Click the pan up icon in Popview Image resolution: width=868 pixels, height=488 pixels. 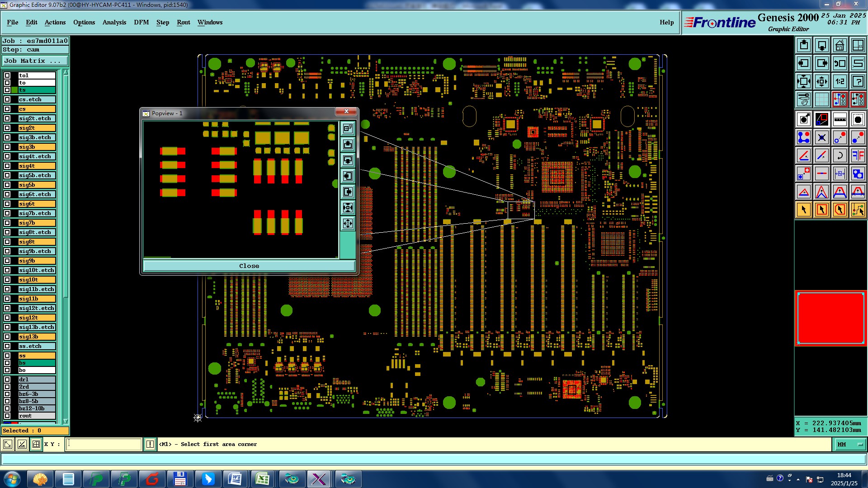point(348,144)
